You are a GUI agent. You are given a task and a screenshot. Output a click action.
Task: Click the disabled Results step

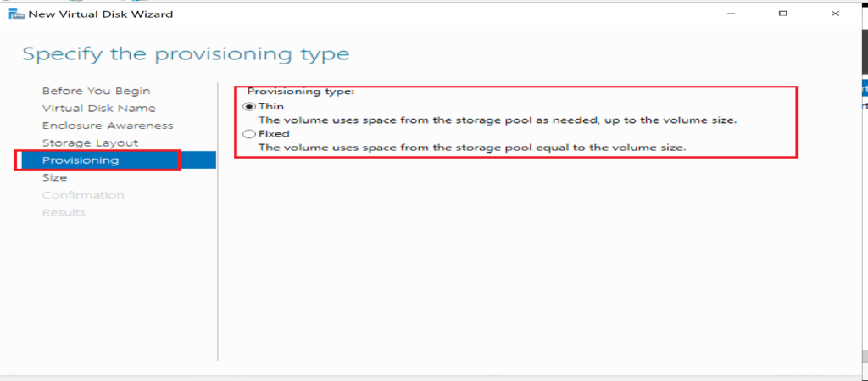click(64, 212)
